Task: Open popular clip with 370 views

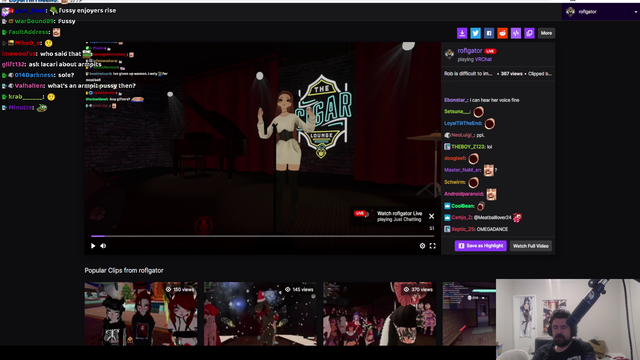Action: pos(379,314)
